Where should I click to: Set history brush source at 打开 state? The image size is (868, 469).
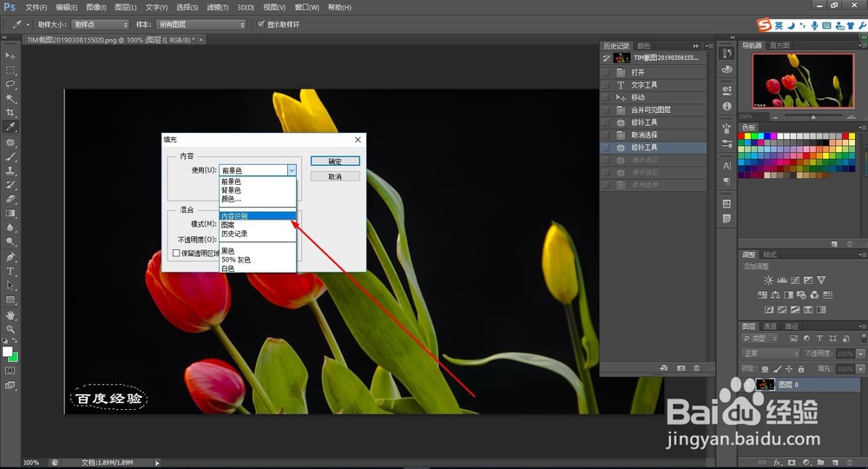coord(606,73)
